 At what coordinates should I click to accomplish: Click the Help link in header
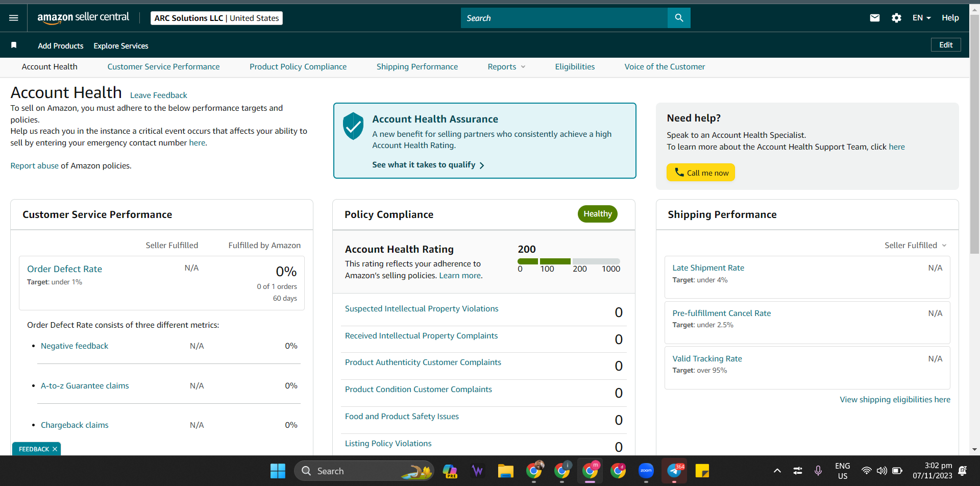click(950, 18)
